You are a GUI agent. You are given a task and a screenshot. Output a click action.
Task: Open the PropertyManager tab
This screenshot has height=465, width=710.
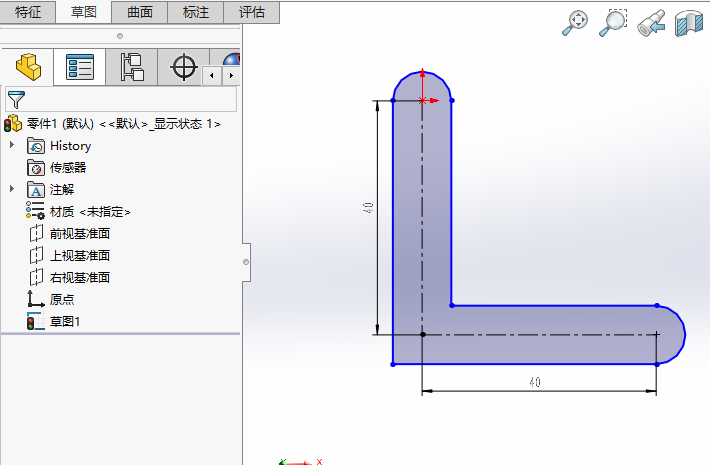pos(80,67)
